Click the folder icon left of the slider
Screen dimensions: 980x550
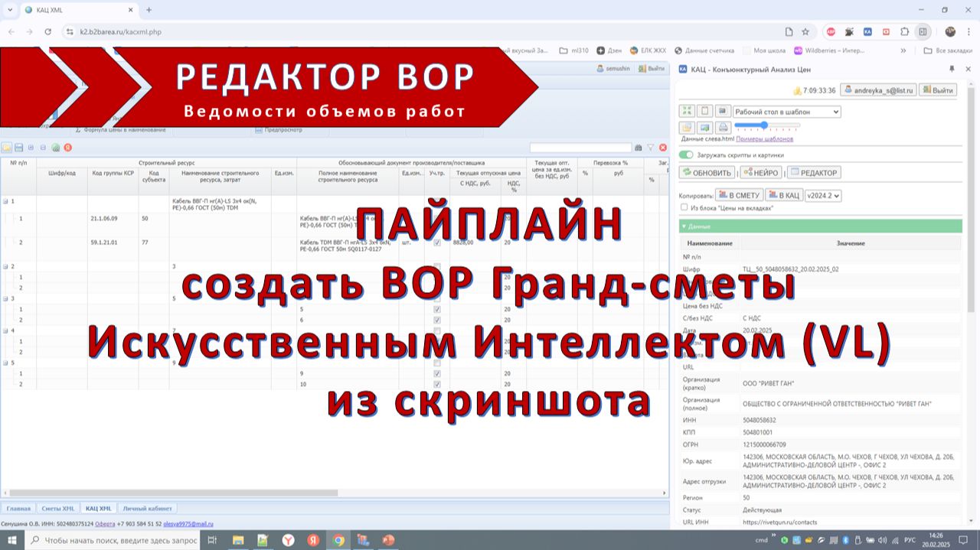click(x=688, y=128)
